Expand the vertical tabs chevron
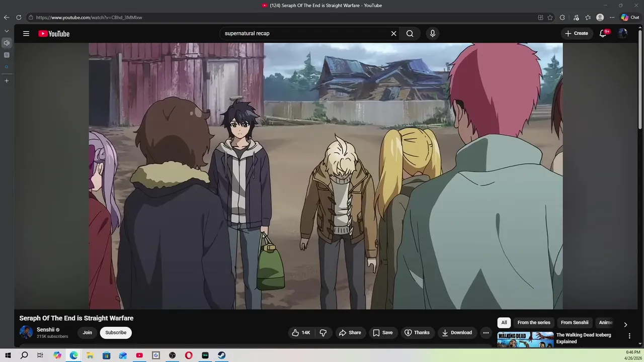This screenshot has width=644, height=362. coord(7,31)
